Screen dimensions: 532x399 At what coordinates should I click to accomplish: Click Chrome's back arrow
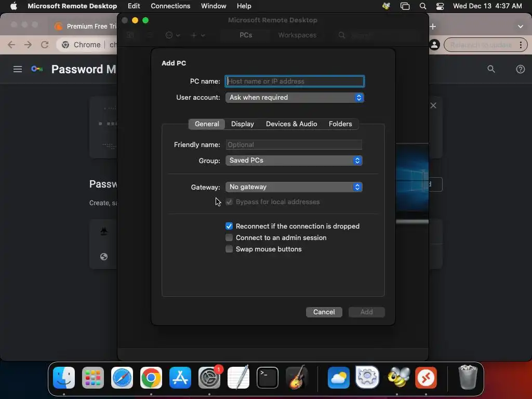point(11,45)
